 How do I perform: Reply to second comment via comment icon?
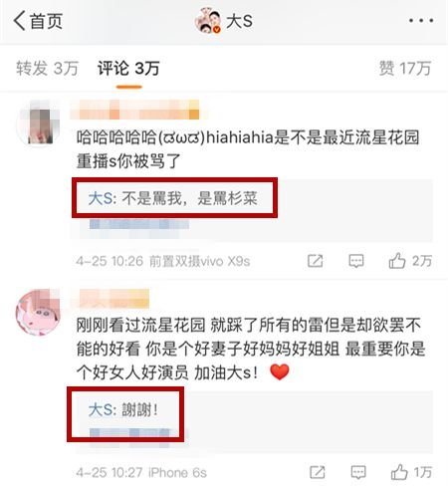click(358, 472)
